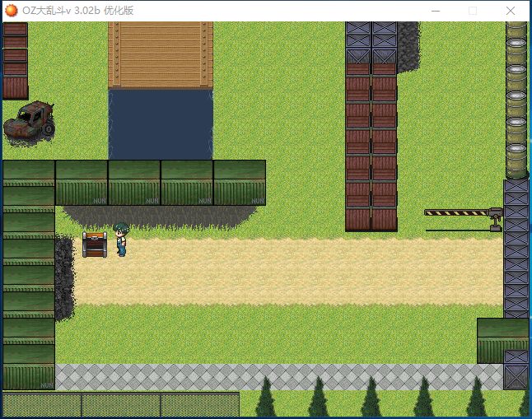Click the window title OZ大乱斗v 3.02b 优化版
The height and width of the screenshot is (419, 532).
tap(77, 11)
